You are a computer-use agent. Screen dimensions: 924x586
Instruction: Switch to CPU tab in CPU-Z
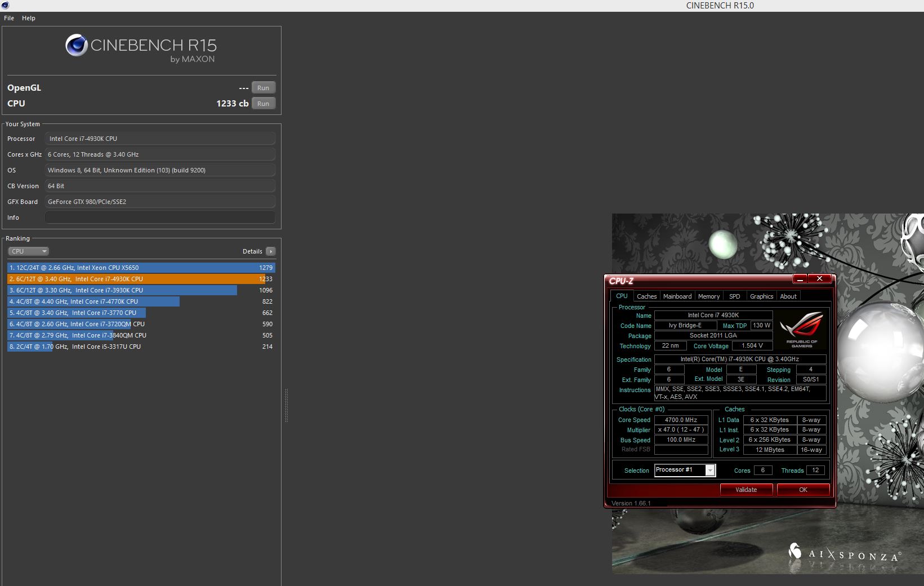[x=622, y=296]
